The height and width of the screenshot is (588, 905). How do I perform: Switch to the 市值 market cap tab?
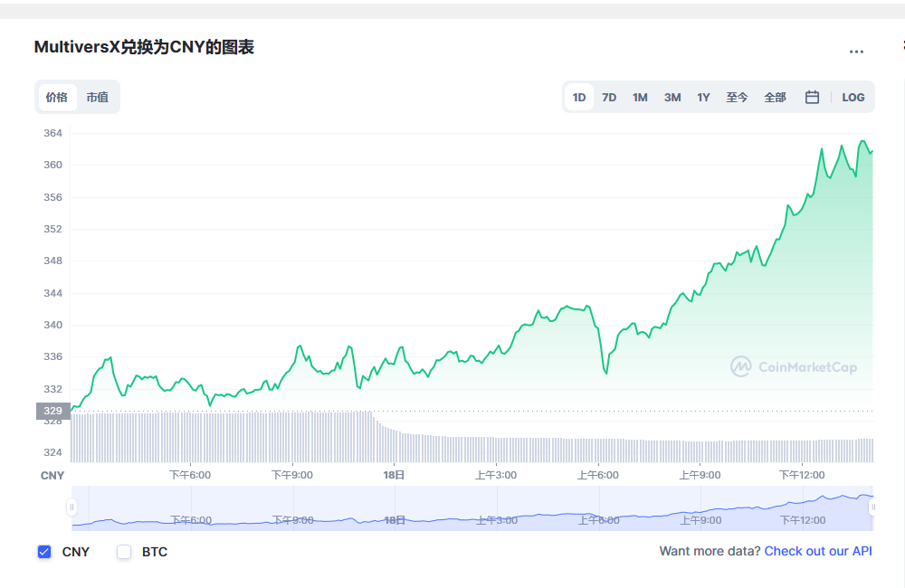click(97, 97)
